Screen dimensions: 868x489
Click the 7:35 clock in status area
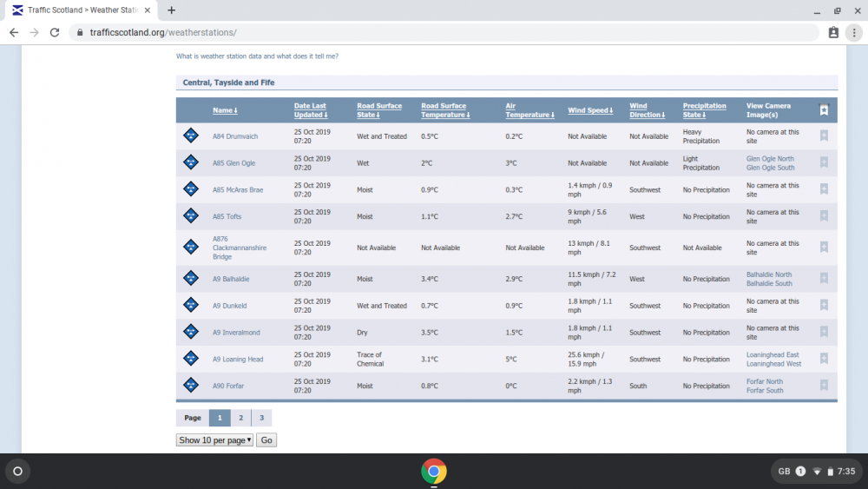[x=845, y=472]
